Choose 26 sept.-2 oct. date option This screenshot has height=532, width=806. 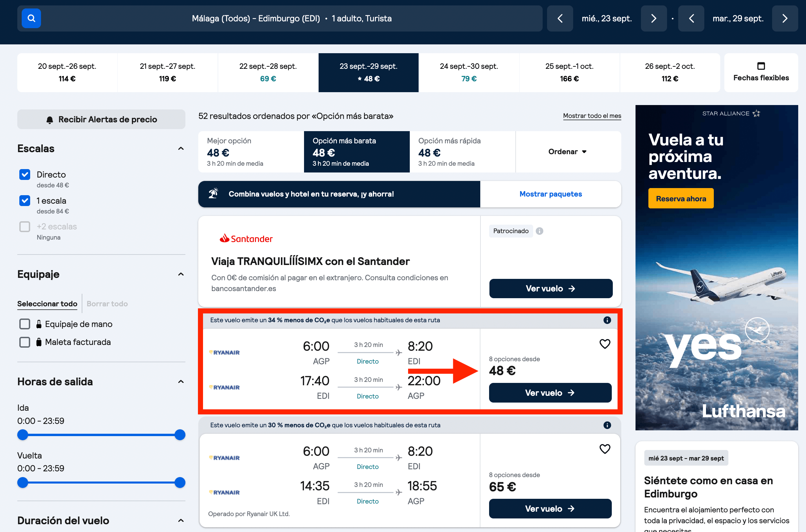coord(670,72)
